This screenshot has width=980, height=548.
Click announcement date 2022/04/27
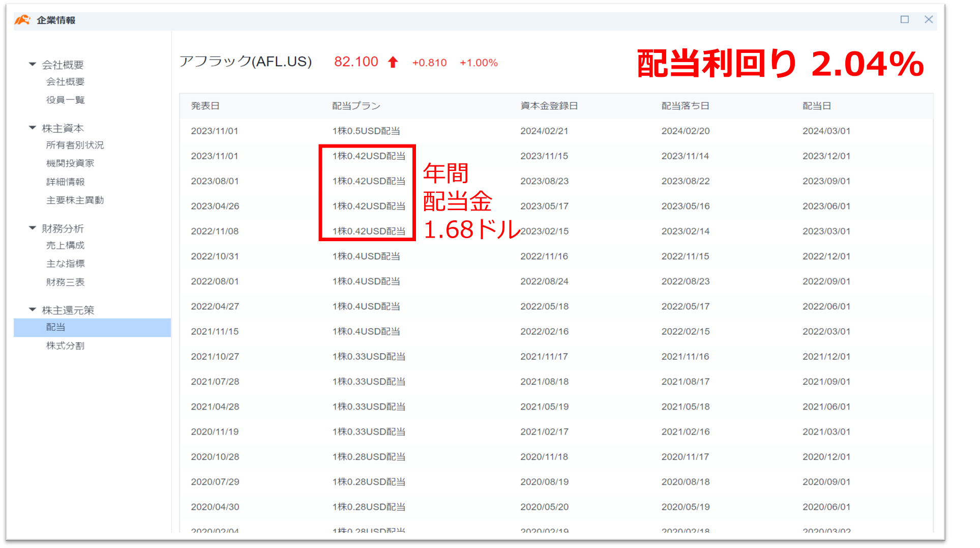[x=215, y=306]
